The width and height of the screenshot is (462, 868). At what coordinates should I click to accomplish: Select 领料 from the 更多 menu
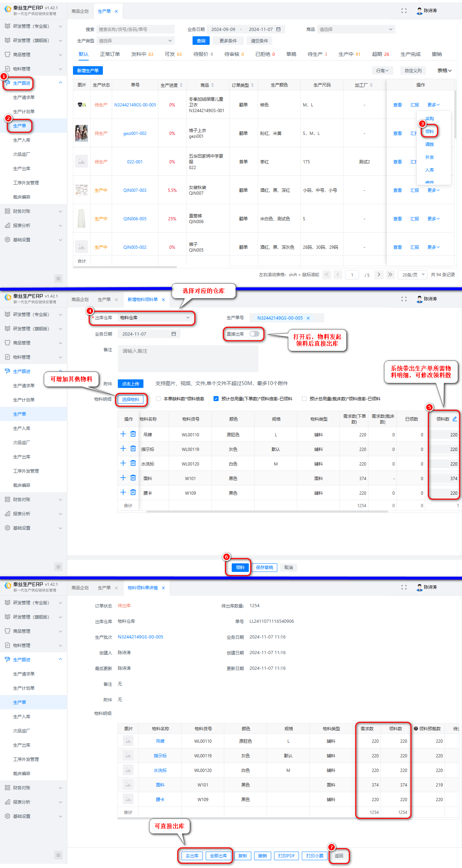tap(429, 131)
